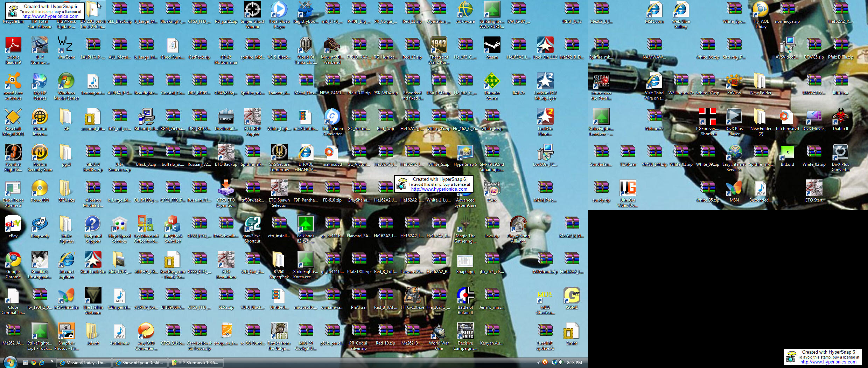Select the Jufsoft folder icon
The width and height of the screenshot is (868, 368).
tap(93, 334)
